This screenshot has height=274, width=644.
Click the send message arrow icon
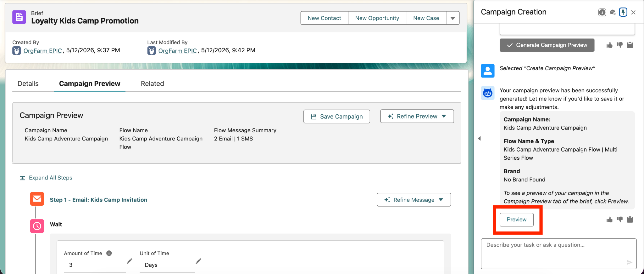point(629,262)
